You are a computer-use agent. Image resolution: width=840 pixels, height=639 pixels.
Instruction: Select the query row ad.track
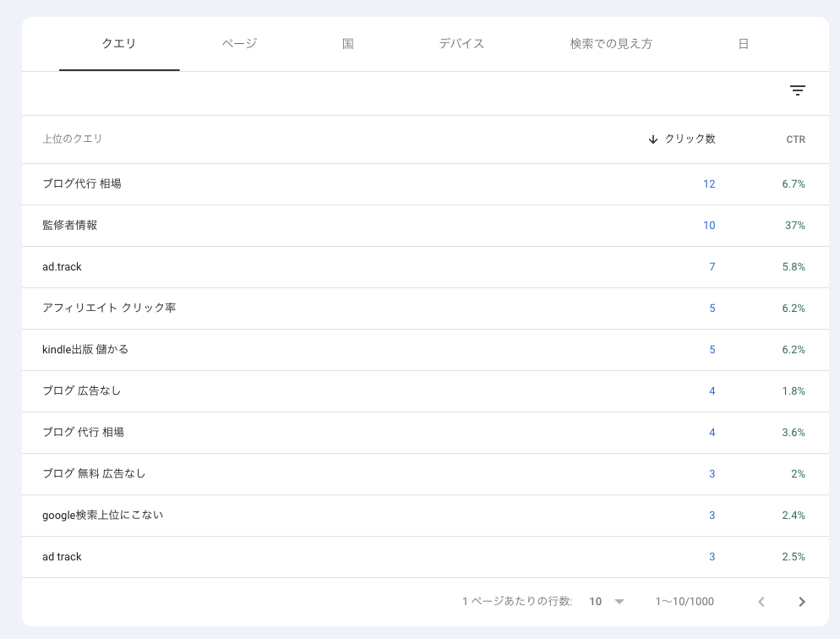pos(63,266)
